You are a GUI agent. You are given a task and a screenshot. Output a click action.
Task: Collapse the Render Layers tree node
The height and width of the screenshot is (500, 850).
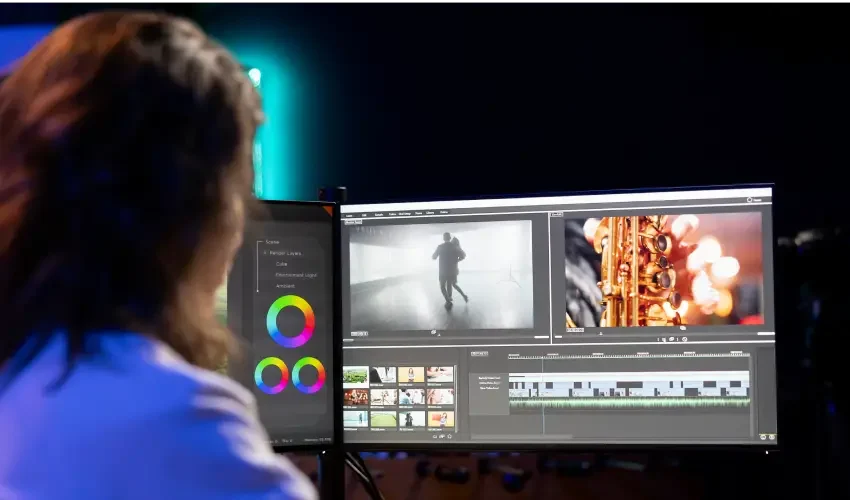(265, 253)
